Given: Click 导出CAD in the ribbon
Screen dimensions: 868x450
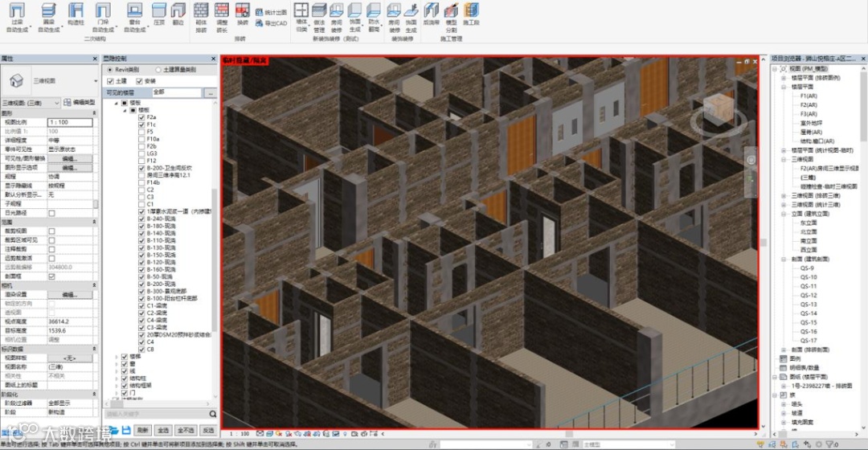Looking at the screenshot, I should (x=272, y=23).
